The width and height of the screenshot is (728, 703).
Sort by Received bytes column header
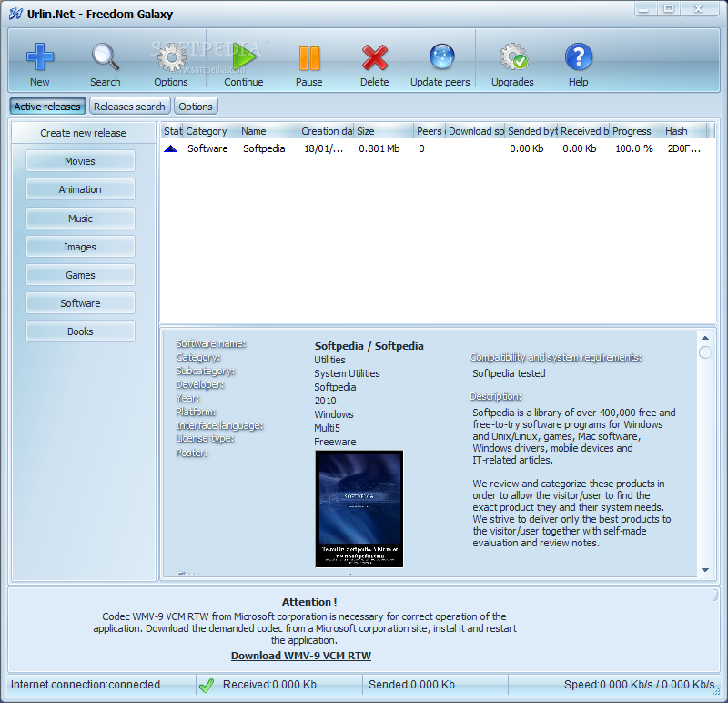tap(584, 131)
